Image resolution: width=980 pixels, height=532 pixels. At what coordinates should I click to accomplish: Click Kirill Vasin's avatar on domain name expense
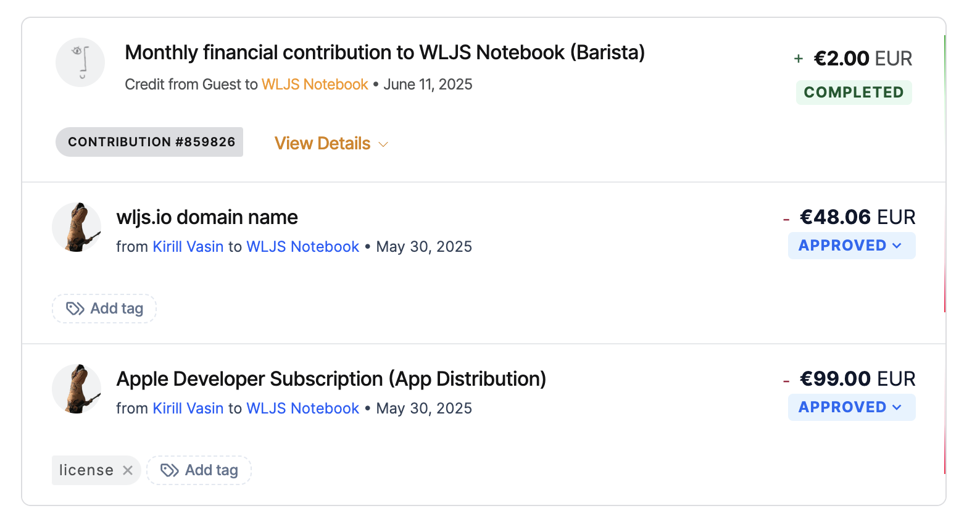click(x=77, y=227)
